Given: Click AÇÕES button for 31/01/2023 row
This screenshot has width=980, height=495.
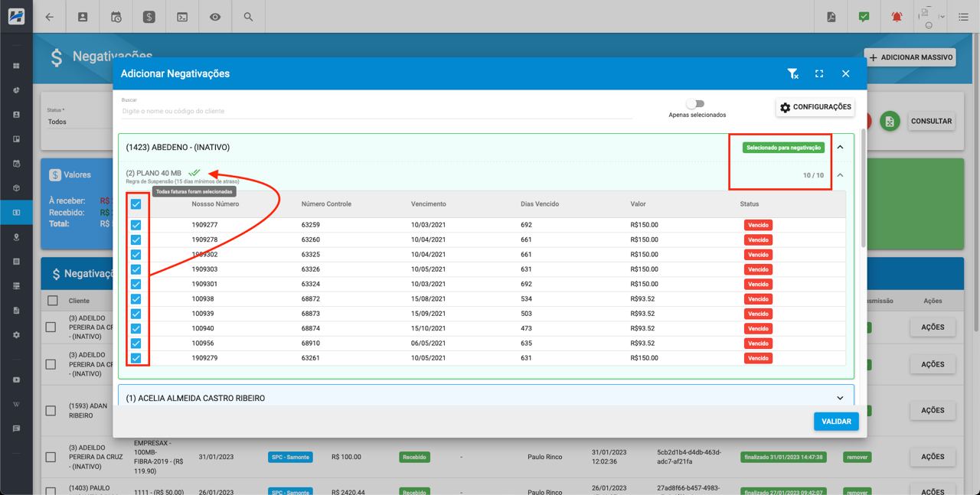Looking at the screenshot, I should click(x=933, y=457).
